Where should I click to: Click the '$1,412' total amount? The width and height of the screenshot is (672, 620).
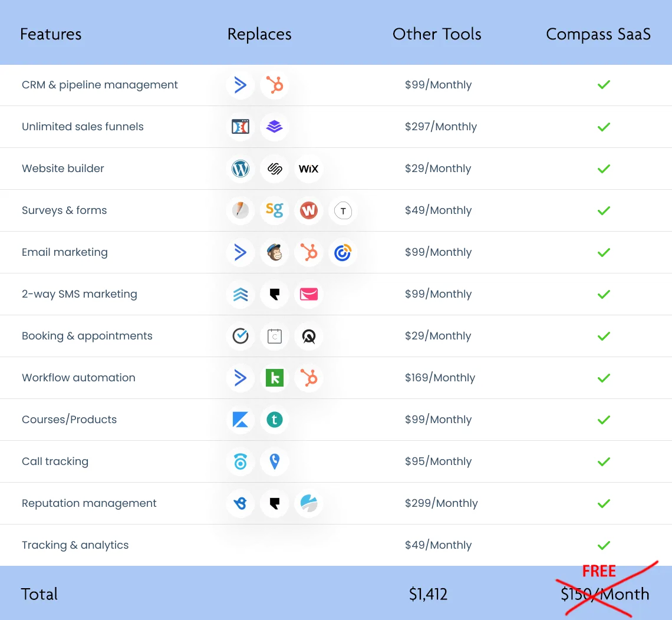point(428,594)
